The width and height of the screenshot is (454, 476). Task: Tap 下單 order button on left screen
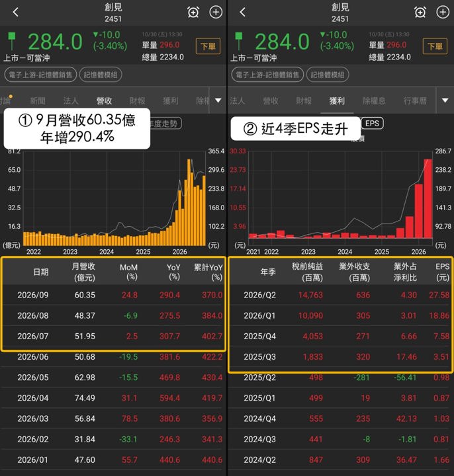point(208,46)
